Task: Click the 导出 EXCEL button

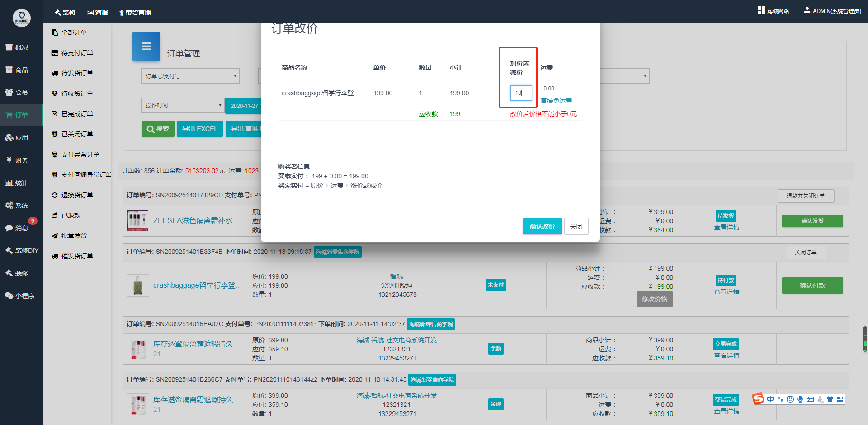Action: (200, 129)
